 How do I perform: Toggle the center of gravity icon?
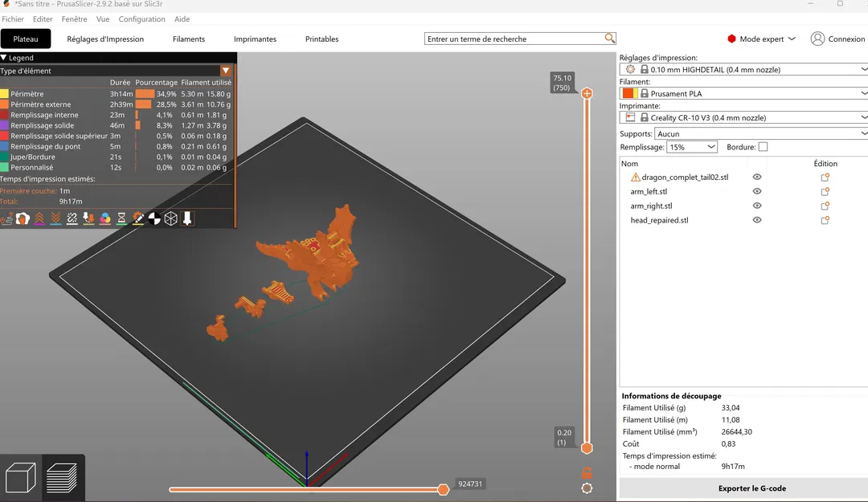pyautogui.click(x=154, y=218)
